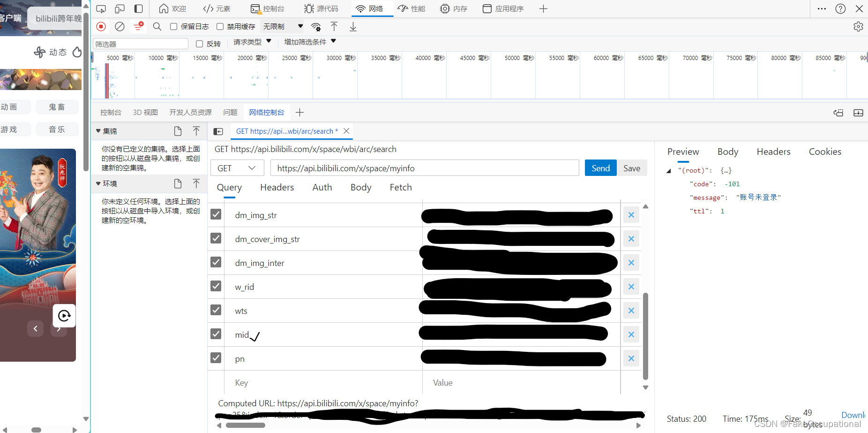Create new environment file icon
Screen dimensions: 868x433
[178, 183]
